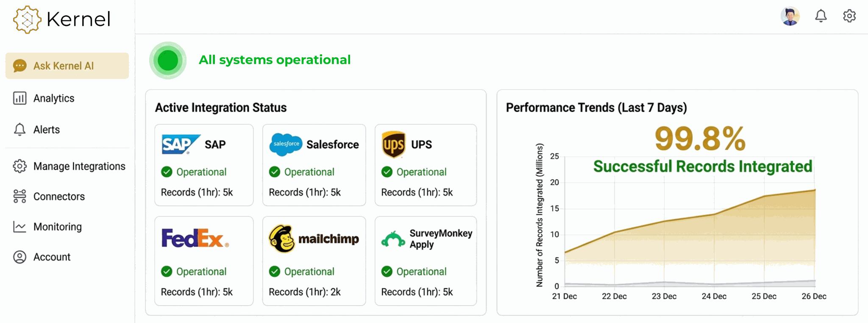
Task: Open settings gear in top bar
Action: tap(849, 16)
